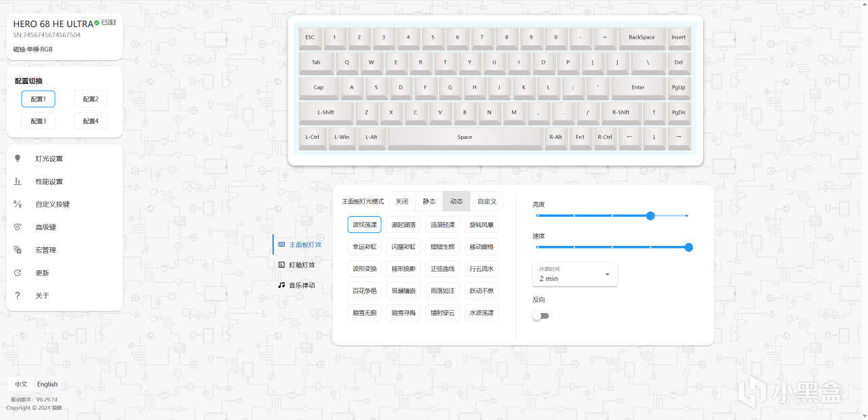Choose the 踏雪无痕 lighting effect

pyautogui.click(x=365, y=312)
